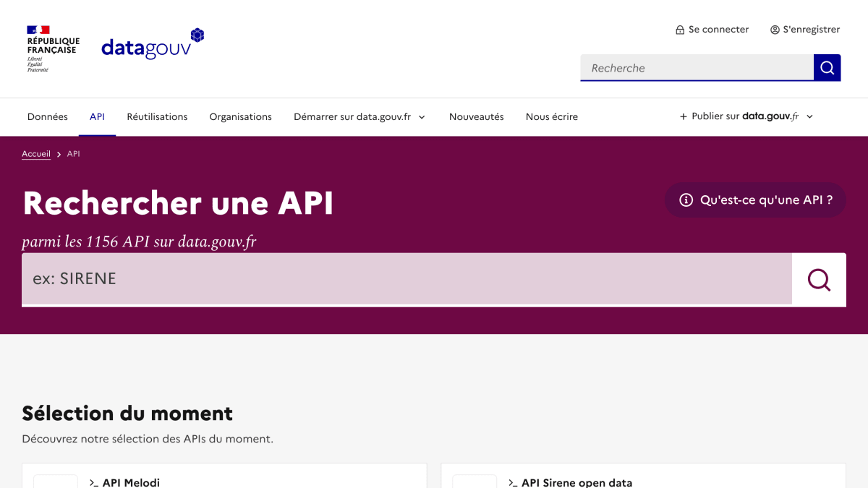Open the Organisations menu item
This screenshot has height=488, width=868.
(241, 116)
